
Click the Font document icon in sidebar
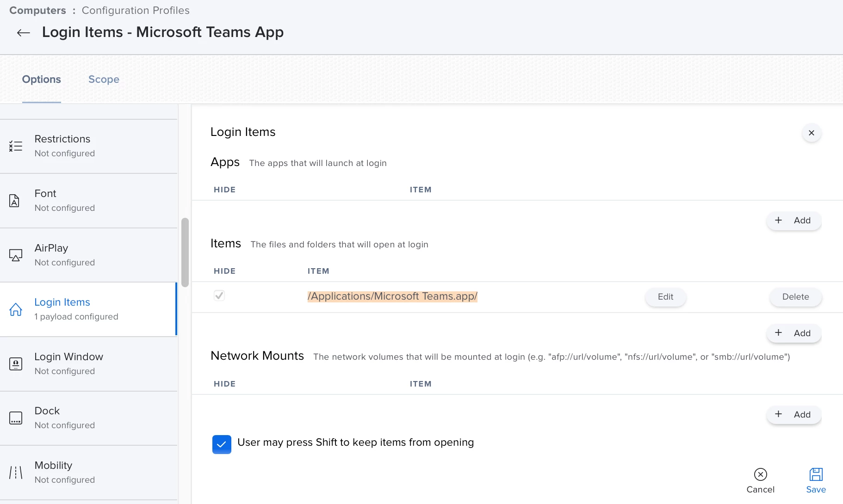tap(14, 201)
